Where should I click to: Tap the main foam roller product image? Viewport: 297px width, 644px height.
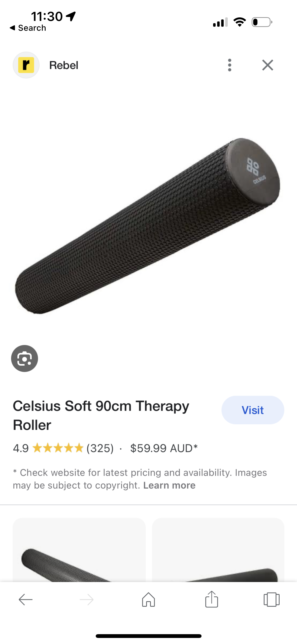[x=148, y=226]
